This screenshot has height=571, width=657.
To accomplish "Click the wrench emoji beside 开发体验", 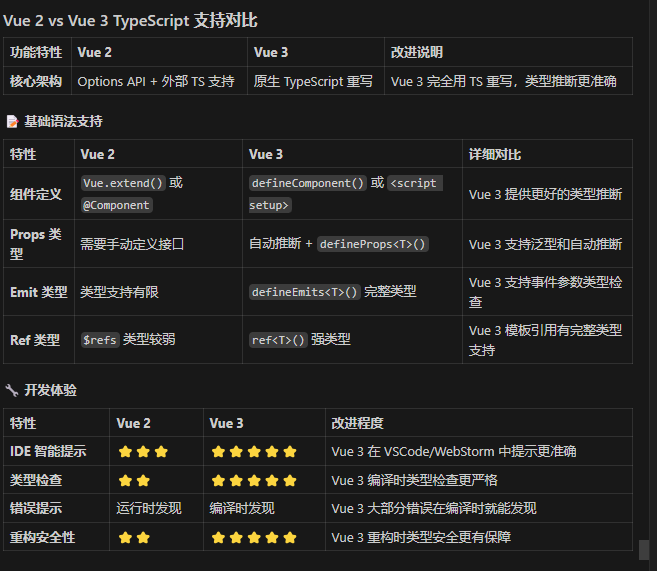I will 12,390.
